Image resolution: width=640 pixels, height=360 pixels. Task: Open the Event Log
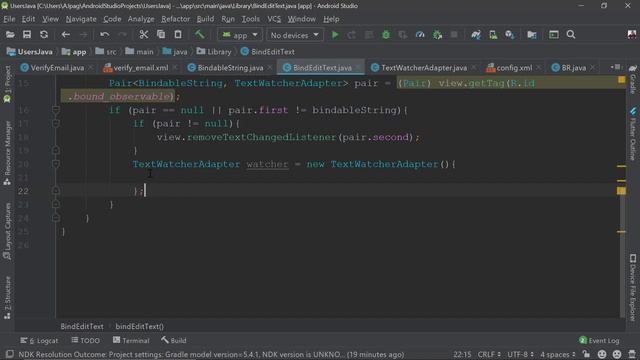click(599, 340)
